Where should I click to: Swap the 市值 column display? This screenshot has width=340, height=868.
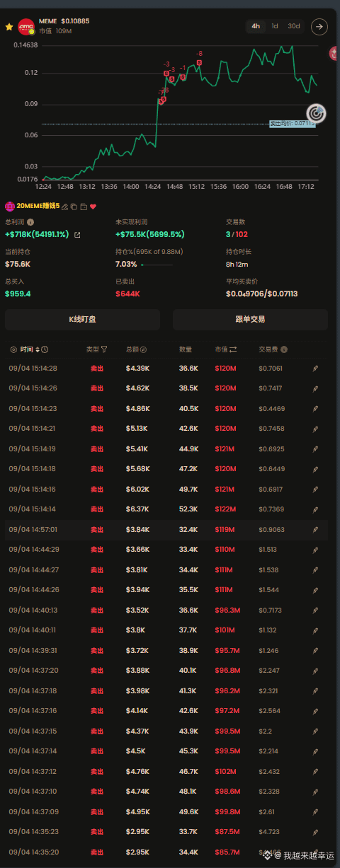click(x=233, y=349)
